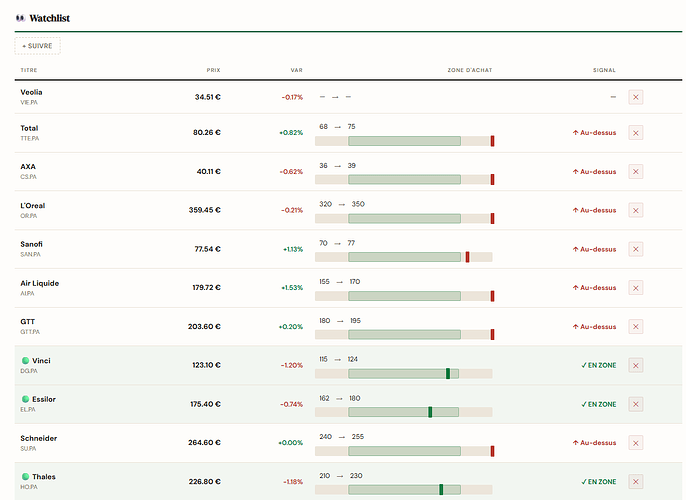Click the price 34.51 € for Veolia
Image resolution: width=686 pixels, height=500 pixels.
(208, 97)
